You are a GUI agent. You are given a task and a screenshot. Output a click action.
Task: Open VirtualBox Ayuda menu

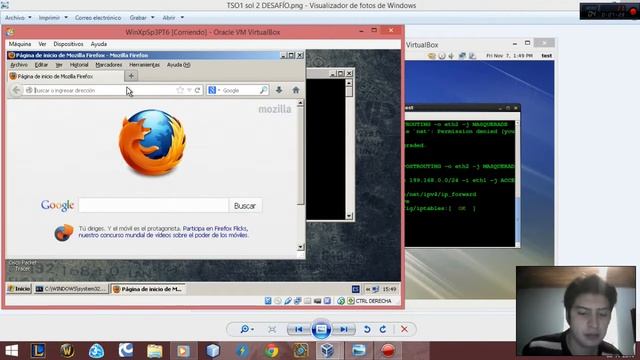click(x=99, y=44)
